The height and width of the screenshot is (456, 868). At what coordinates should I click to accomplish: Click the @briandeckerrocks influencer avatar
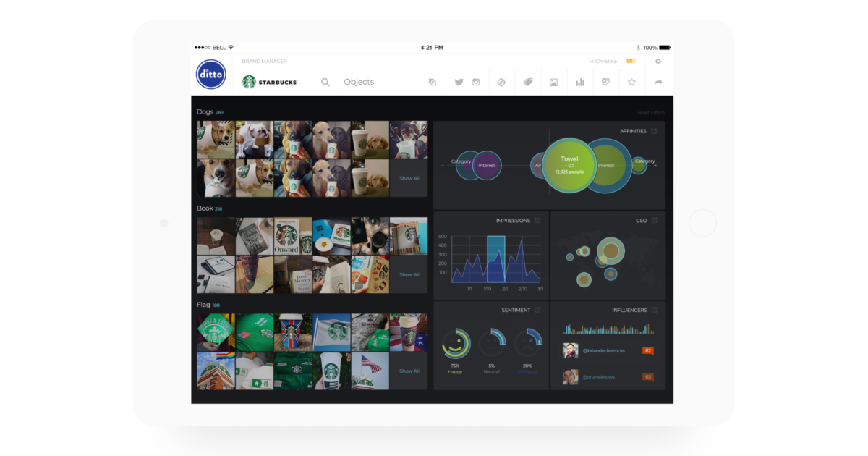pos(569,350)
